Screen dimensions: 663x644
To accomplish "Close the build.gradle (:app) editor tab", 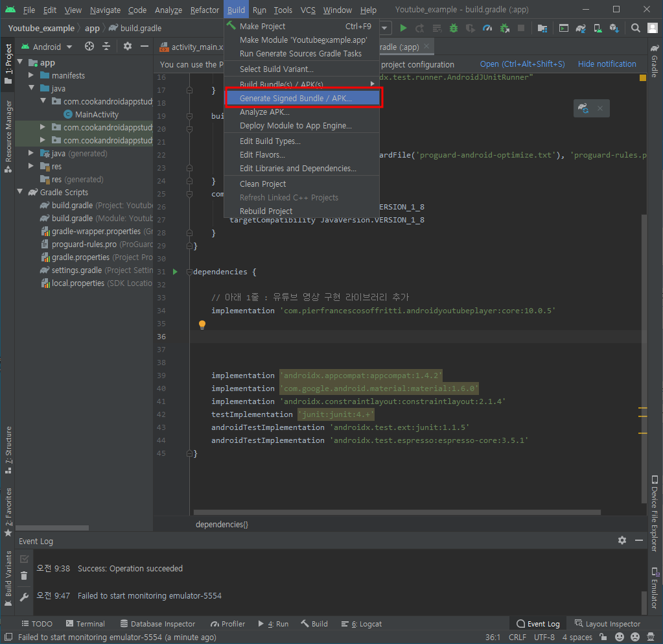I will click(426, 46).
